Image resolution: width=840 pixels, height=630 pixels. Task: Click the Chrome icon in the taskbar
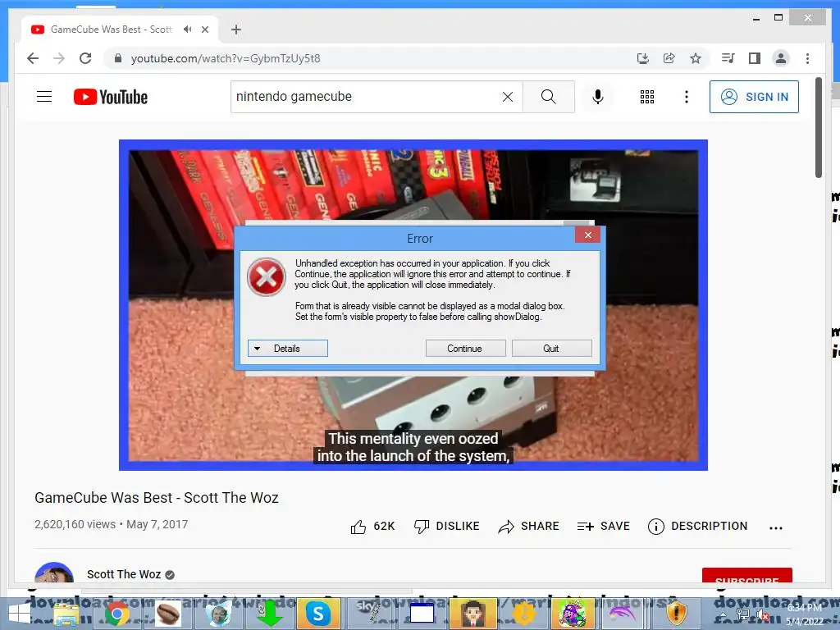pyautogui.click(x=116, y=614)
